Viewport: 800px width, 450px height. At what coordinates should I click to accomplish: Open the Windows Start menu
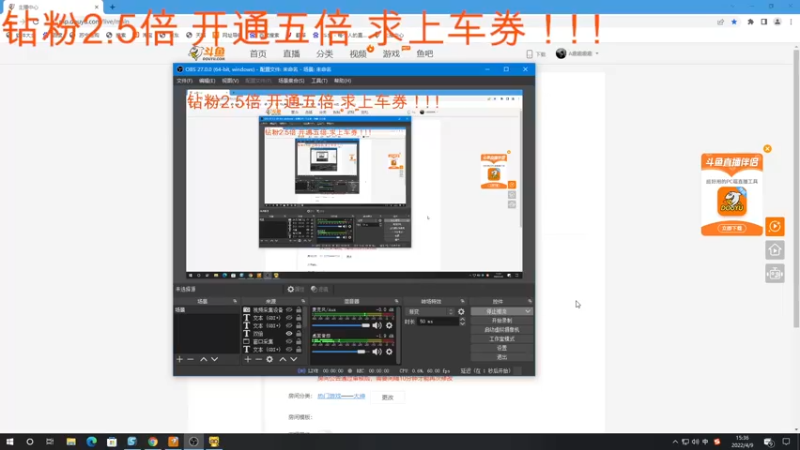(x=9, y=442)
